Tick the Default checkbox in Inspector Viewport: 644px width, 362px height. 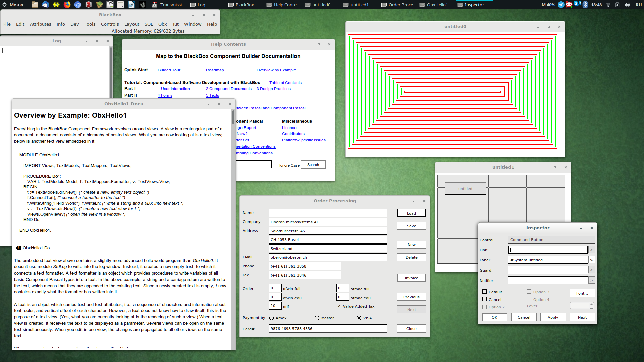click(484, 292)
